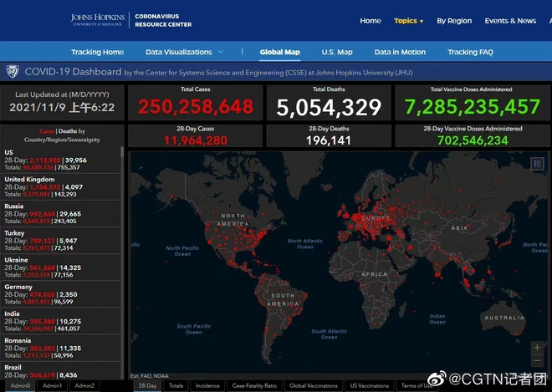Switch to Global Map tab
Screen dimensions: 552x392
click(280, 52)
